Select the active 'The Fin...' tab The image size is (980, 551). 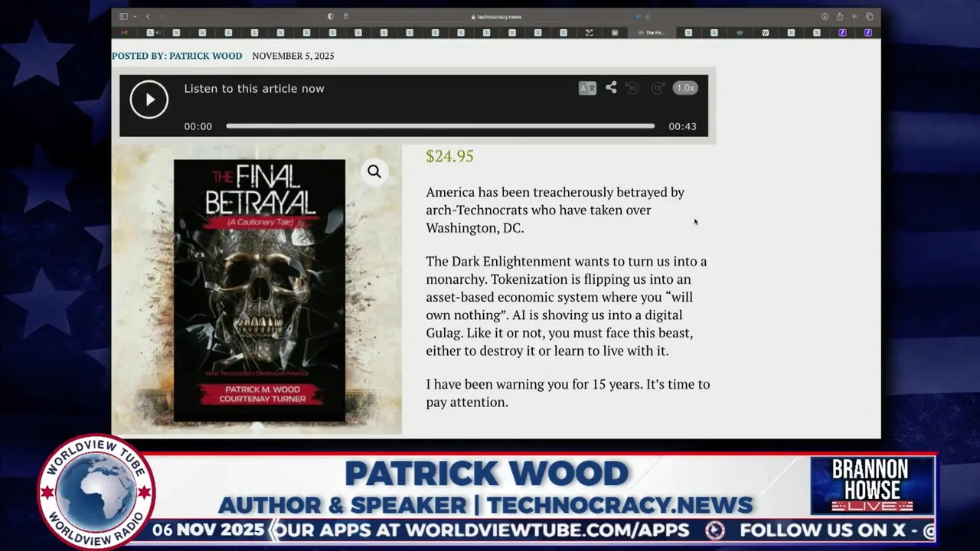[651, 33]
